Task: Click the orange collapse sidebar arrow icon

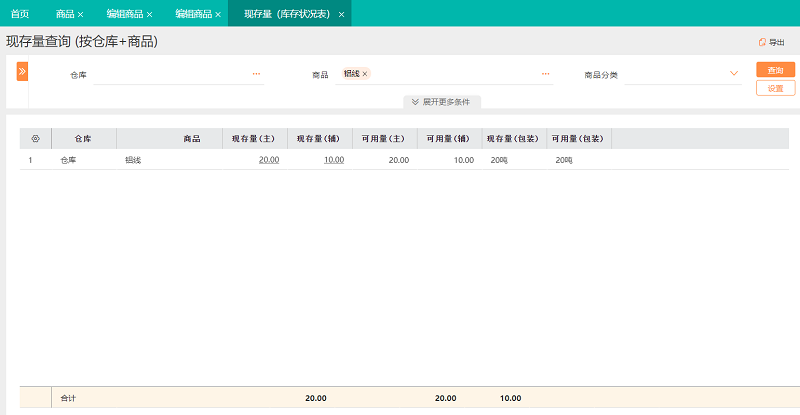Action: (x=22, y=72)
